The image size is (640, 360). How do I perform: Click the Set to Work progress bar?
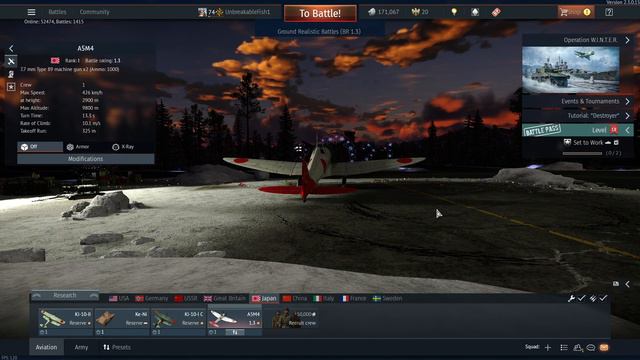(582, 153)
